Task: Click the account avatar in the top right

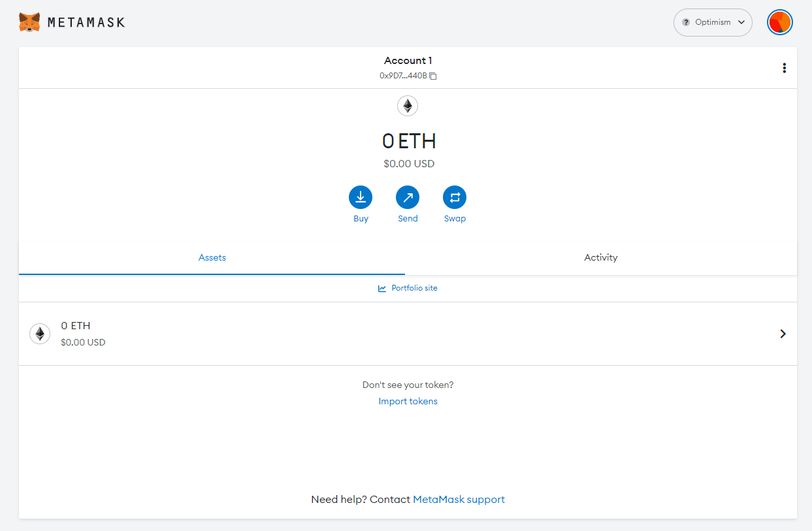Action: click(779, 22)
